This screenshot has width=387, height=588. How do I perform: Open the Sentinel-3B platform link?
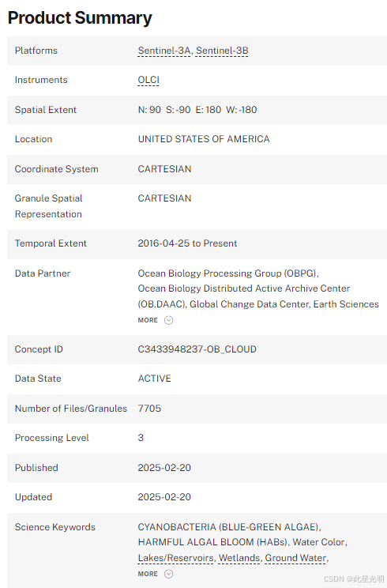[222, 51]
